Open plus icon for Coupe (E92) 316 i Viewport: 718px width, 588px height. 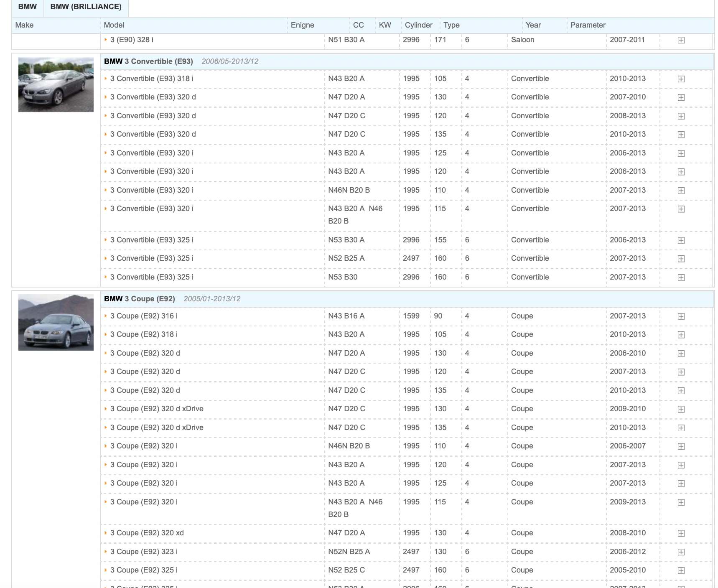pyautogui.click(x=681, y=316)
